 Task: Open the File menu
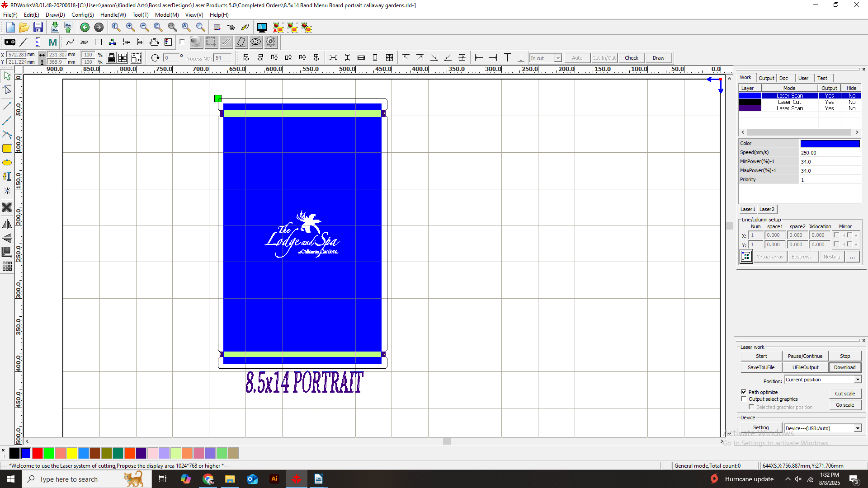(x=10, y=15)
